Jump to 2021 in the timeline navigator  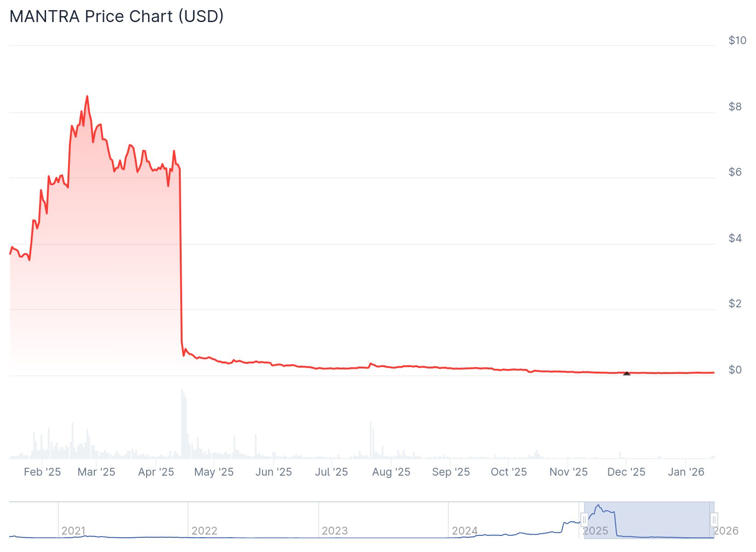pyautogui.click(x=74, y=531)
